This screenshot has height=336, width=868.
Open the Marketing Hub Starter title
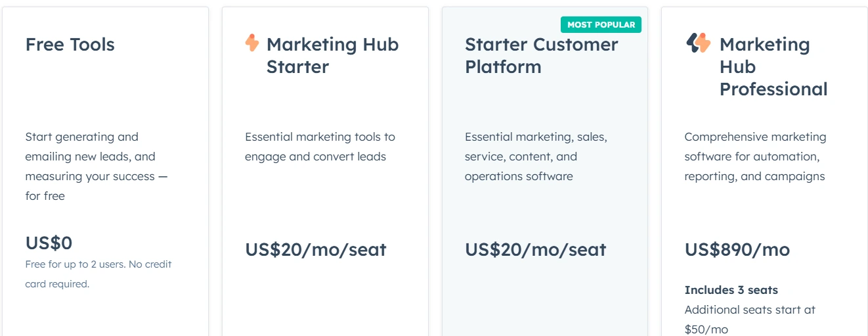pyautogui.click(x=332, y=56)
